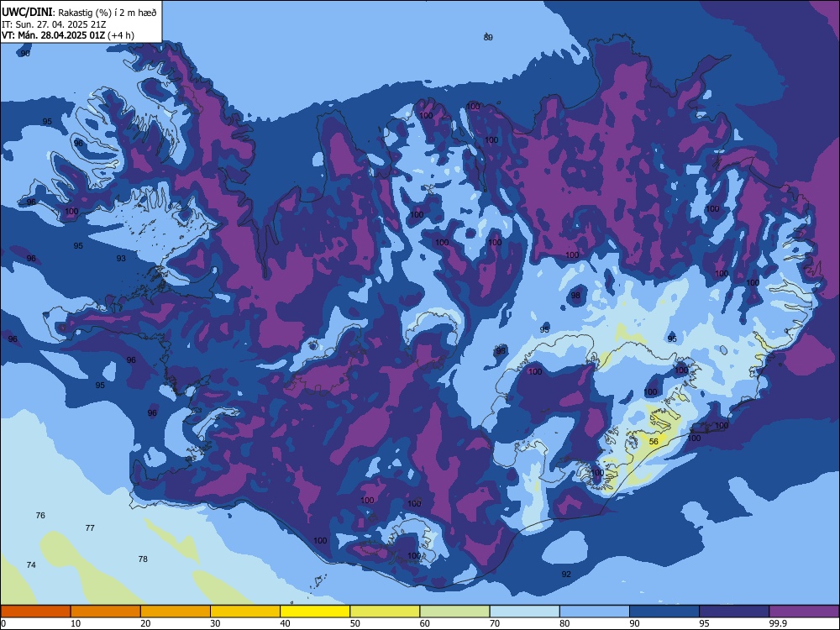840x630 pixels.
Task: Click the dark orange 0–10 legend swatch
Action: [35, 612]
